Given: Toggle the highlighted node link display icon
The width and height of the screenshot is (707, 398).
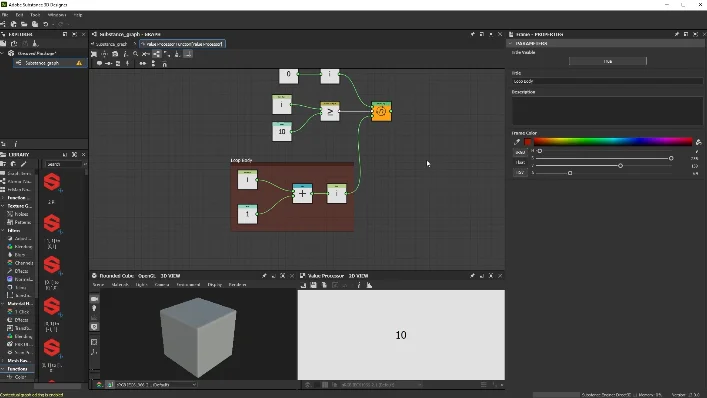Looking at the screenshot, I should pos(156,54).
